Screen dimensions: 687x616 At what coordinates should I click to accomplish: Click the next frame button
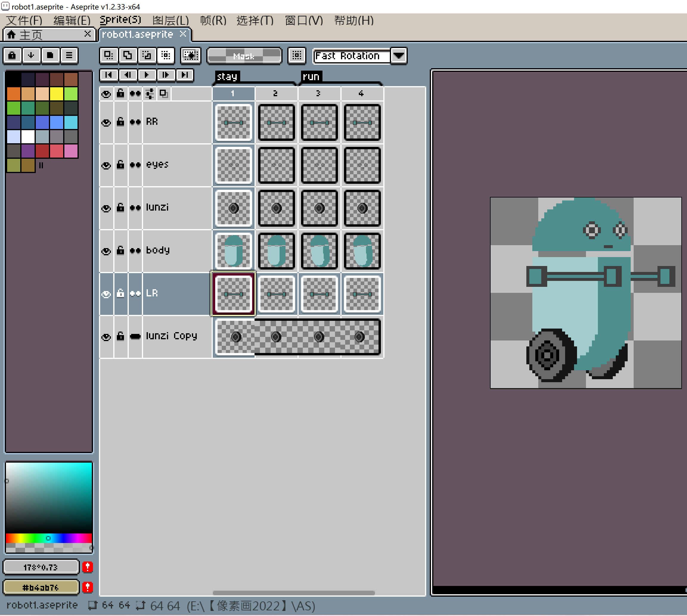[166, 75]
